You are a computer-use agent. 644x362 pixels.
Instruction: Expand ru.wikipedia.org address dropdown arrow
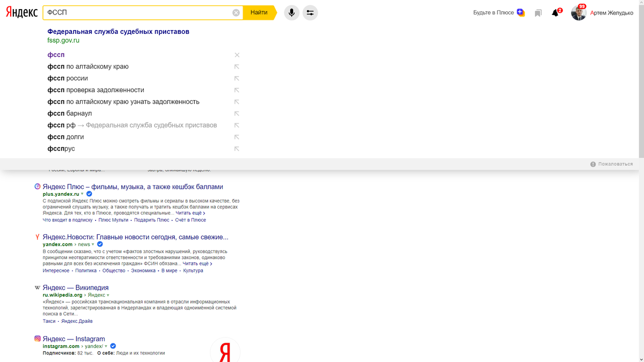108,295
